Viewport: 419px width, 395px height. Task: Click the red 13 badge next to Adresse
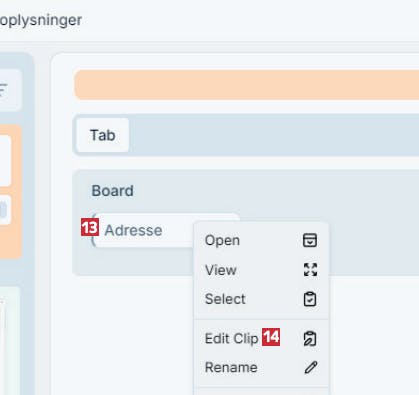click(90, 227)
